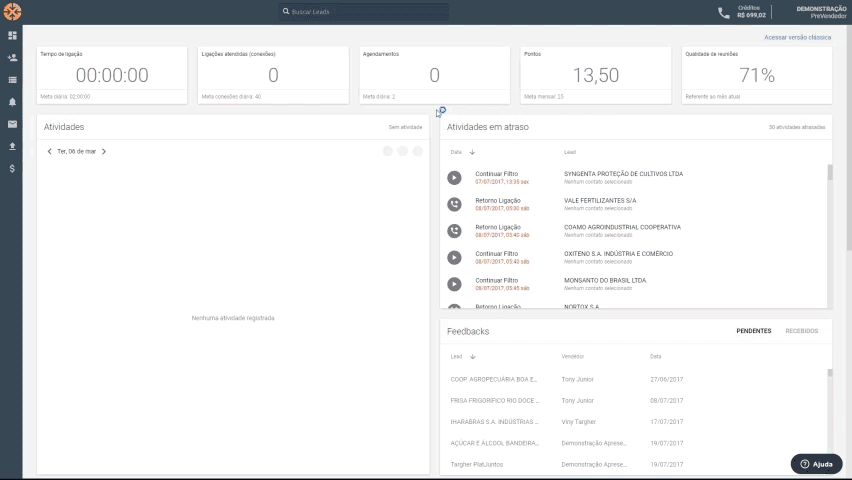This screenshot has width=852, height=480.
Task: Open the list view sidebar icon
Action: tap(12, 80)
